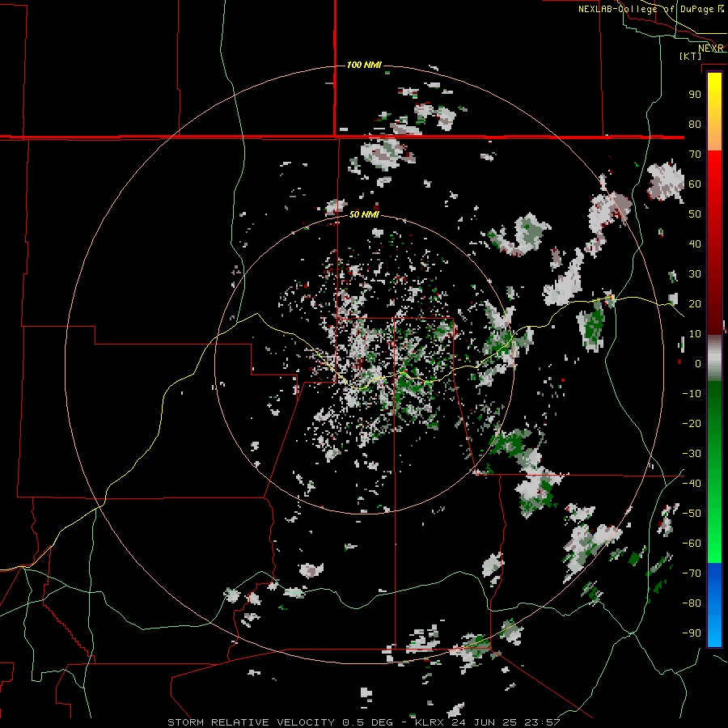728x728 pixels.
Task: Click the 23:57 time stamp
Action: coord(542,722)
